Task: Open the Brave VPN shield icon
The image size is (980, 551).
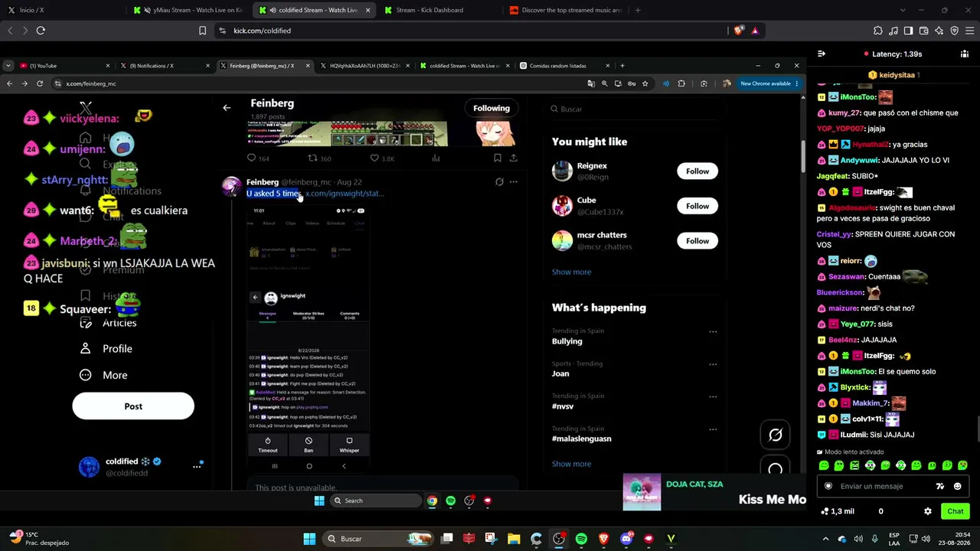Action: [x=954, y=31]
